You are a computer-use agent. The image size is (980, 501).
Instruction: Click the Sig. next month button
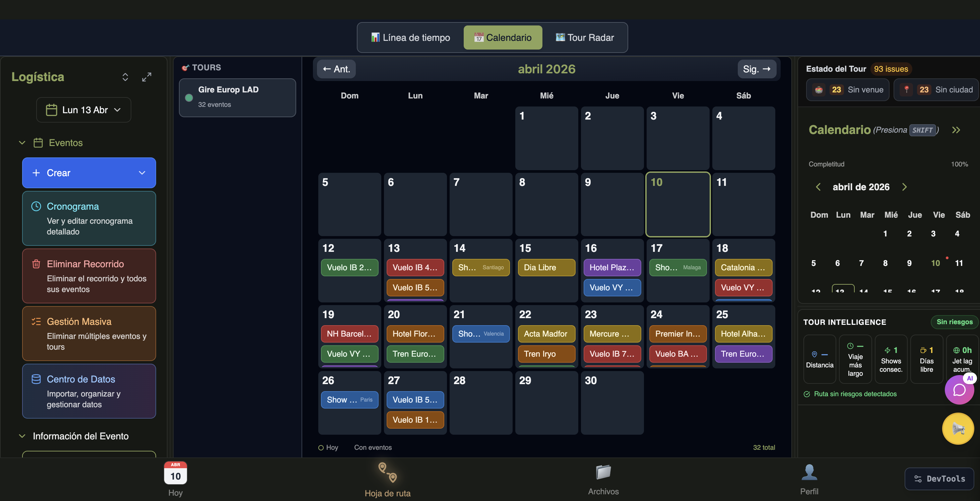coord(757,69)
